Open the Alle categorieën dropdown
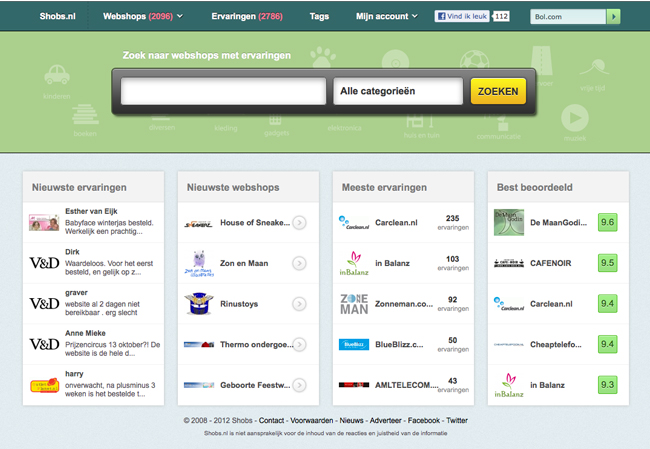Viewport: 650px width, 449px height. (398, 91)
